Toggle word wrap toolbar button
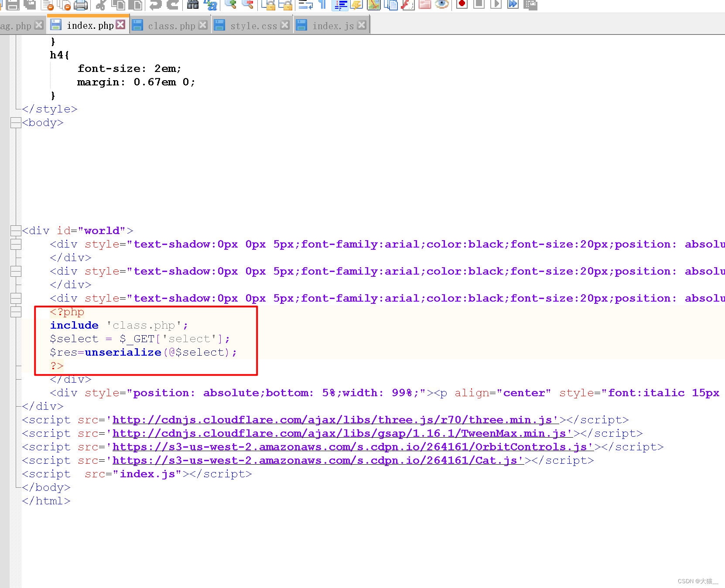The width and height of the screenshot is (725, 588). [305, 5]
